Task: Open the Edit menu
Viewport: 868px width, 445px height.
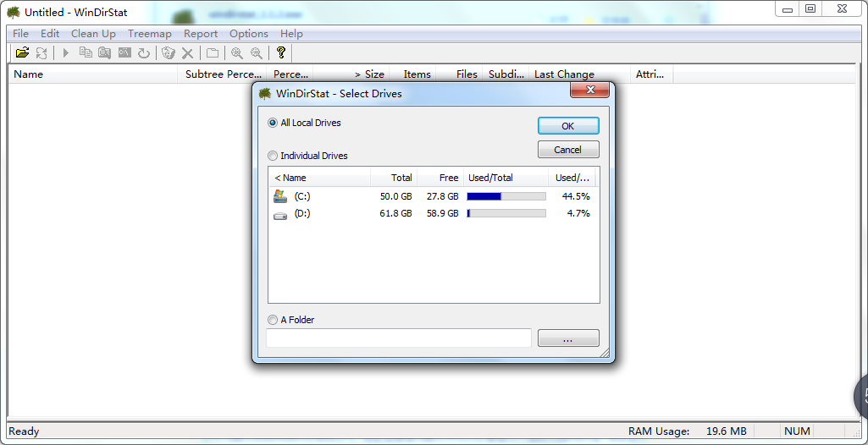Action: click(50, 34)
